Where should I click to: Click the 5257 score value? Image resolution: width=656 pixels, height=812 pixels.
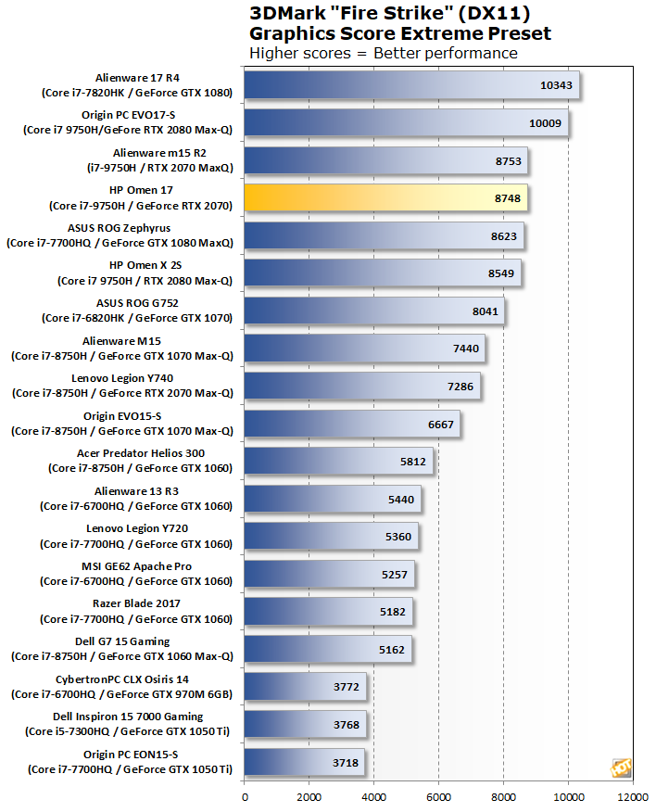[394, 575]
